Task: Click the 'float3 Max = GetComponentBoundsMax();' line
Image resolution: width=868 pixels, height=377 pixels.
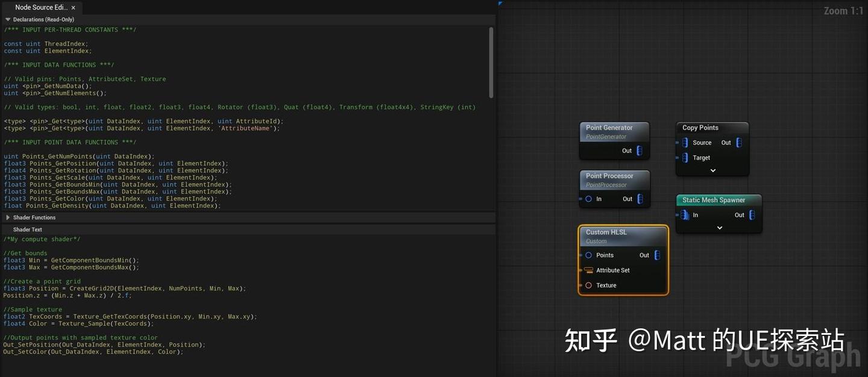Action: pyautogui.click(x=71, y=267)
